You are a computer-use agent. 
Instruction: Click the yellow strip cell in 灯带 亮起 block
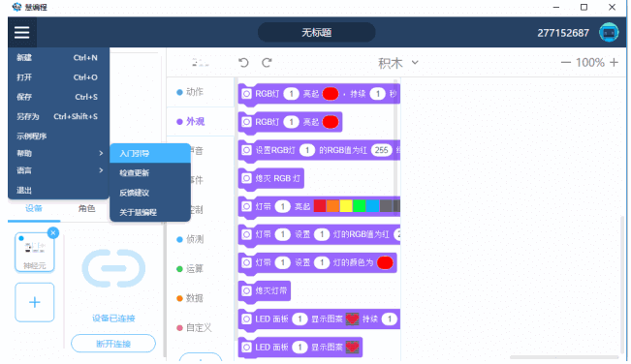point(346,206)
